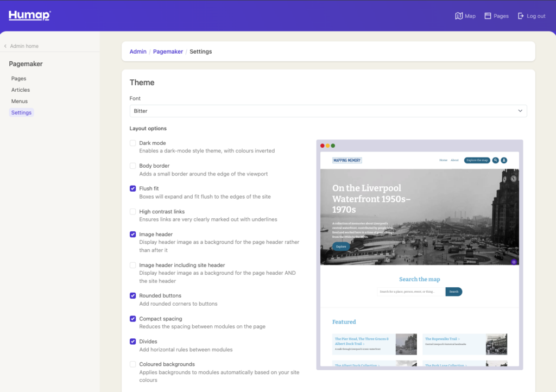Open Menus in the sidebar
556x392 pixels.
pyautogui.click(x=20, y=102)
